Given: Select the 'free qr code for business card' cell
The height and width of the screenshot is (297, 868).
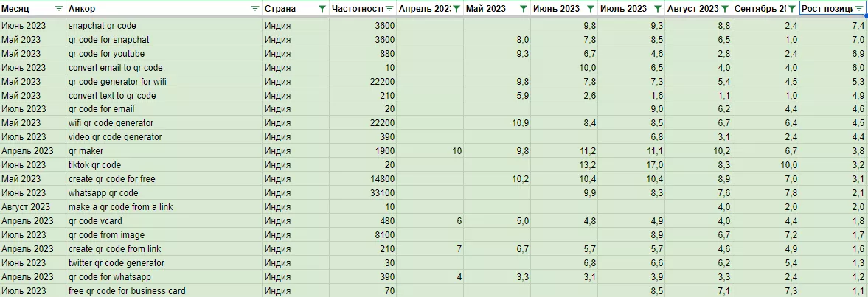Looking at the screenshot, I should (x=164, y=291).
